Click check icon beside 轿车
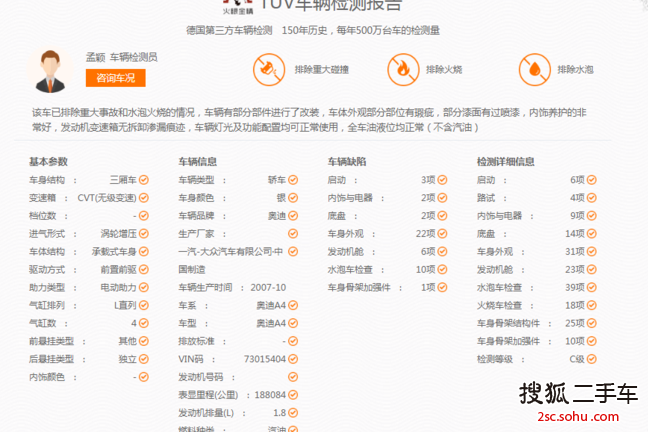Image resolution: width=648 pixels, height=432 pixels. [293, 180]
